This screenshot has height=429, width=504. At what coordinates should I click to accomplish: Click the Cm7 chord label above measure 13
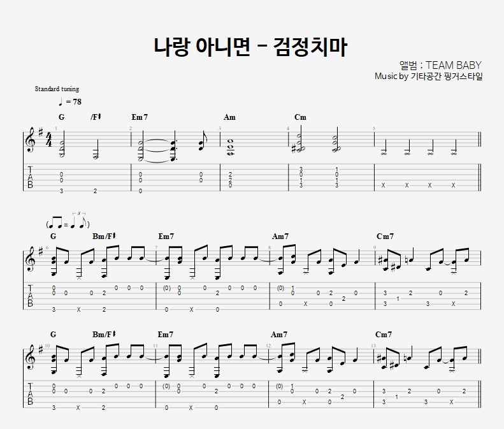pyautogui.click(x=384, y=335)
